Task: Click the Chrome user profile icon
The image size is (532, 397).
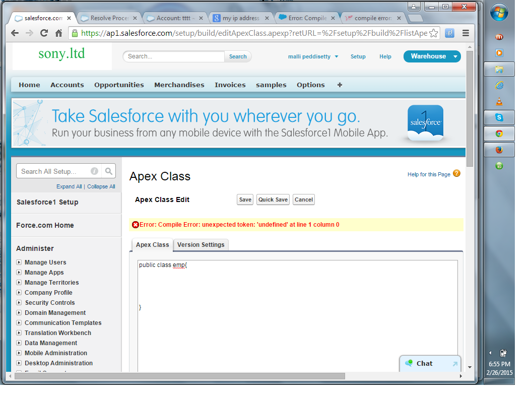Action: pos(414,7)
